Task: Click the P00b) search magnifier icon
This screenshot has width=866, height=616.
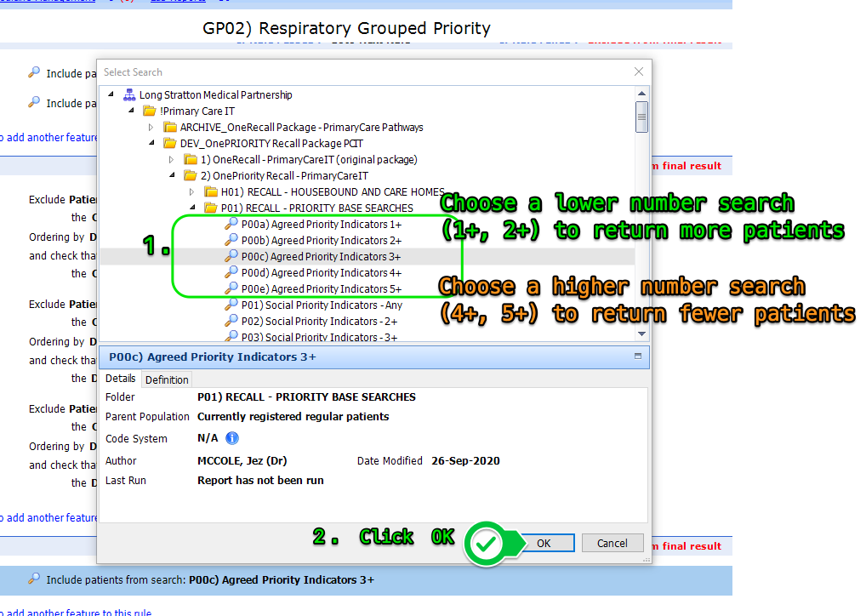Action: coord(231,240)
